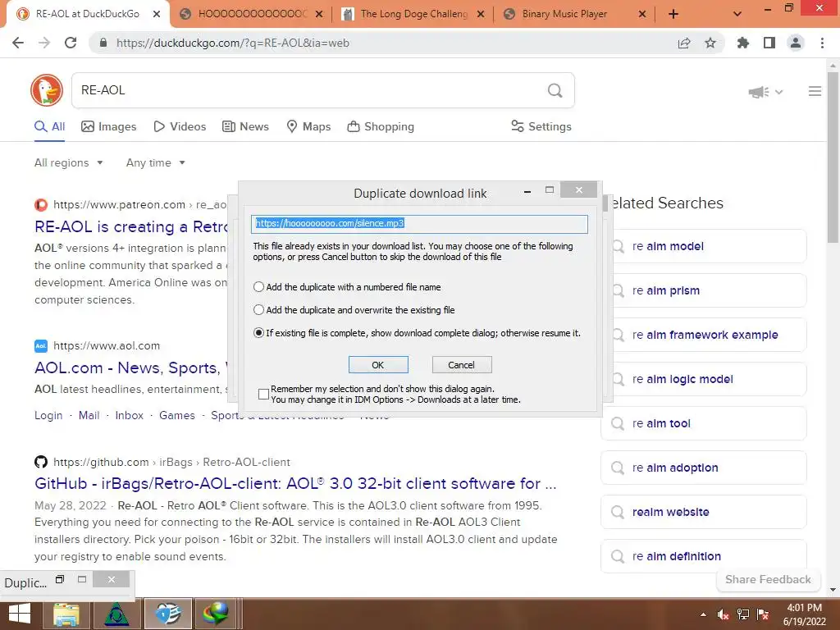Close the RE-AOL at DuckDuckGo tab
840x630 pixels.
(x=157, y=15)
